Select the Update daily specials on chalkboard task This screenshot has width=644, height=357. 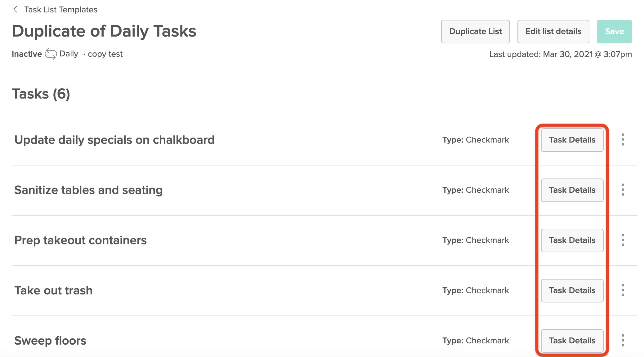[114, 140]
